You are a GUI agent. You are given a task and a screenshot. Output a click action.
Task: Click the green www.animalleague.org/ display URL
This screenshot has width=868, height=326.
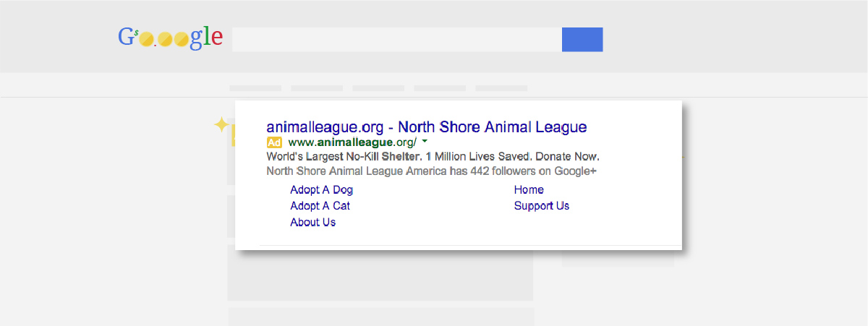point(352,142)
